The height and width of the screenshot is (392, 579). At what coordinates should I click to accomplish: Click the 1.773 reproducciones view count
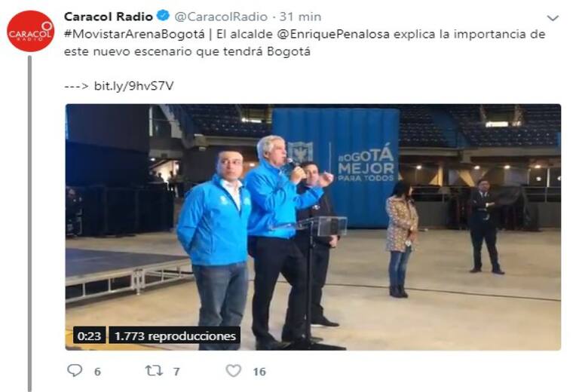pos(175,335)
